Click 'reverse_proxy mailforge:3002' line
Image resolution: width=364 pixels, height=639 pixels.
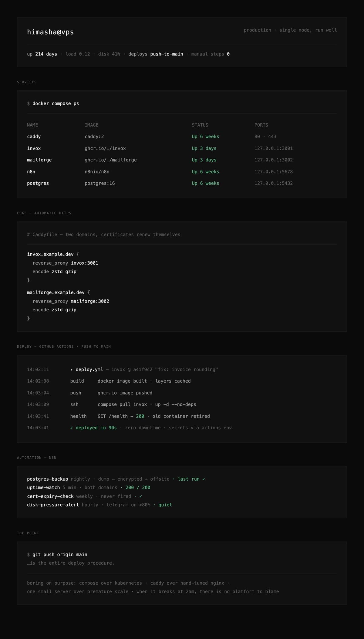click(71, 301)
